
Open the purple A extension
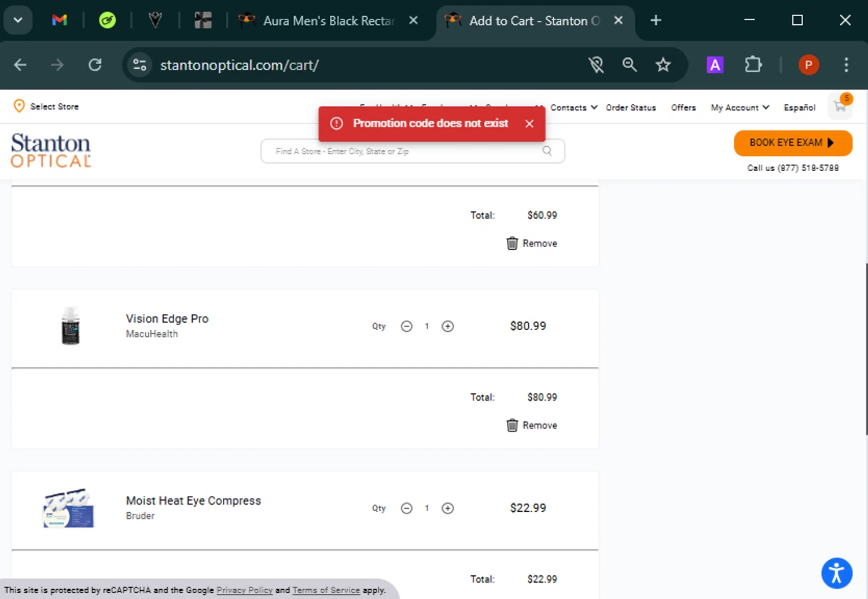[715, 65]
